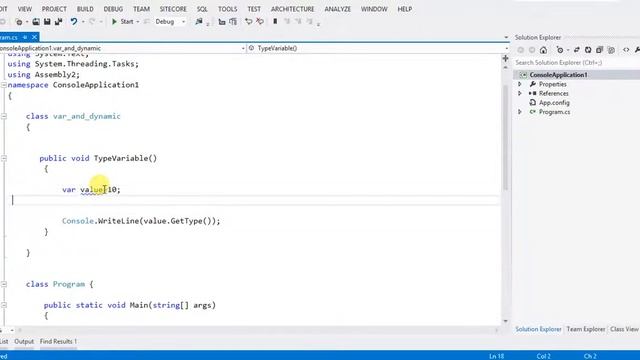Click the Save toolbar icon
640x360 pixels.
click(47, 22)
